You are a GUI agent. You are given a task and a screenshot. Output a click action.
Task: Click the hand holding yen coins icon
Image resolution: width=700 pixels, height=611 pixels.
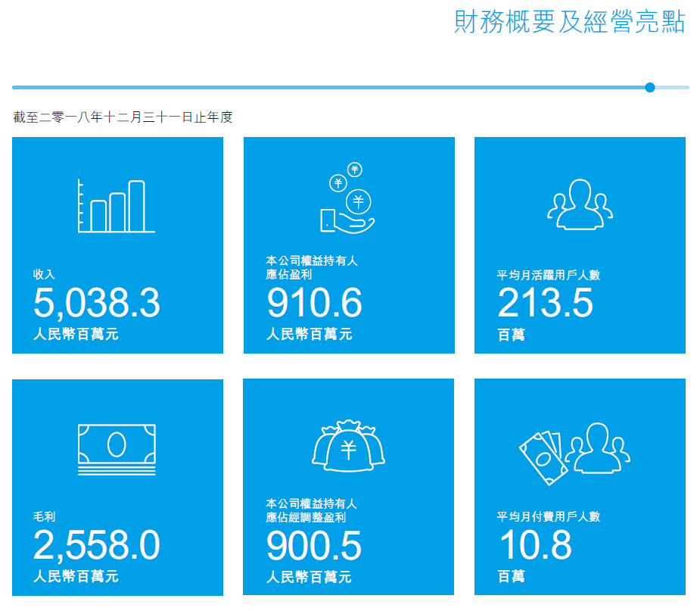(x=348, y=198)
